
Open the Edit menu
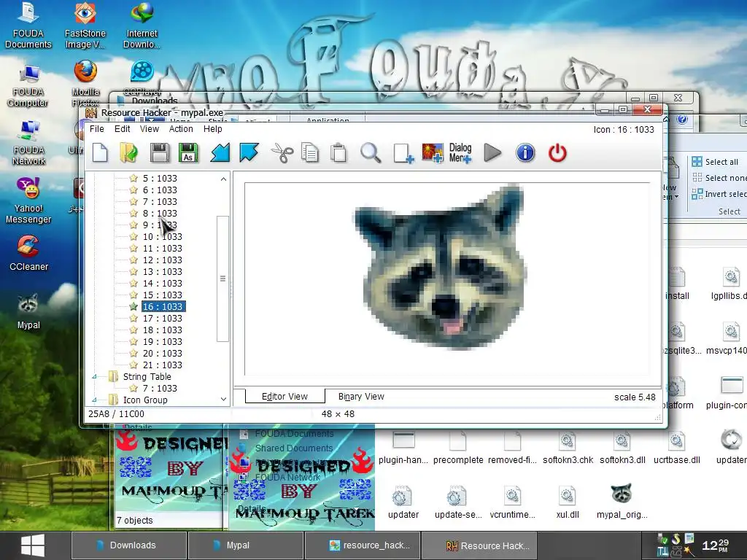pyautogui.click(x=122, y=128)
